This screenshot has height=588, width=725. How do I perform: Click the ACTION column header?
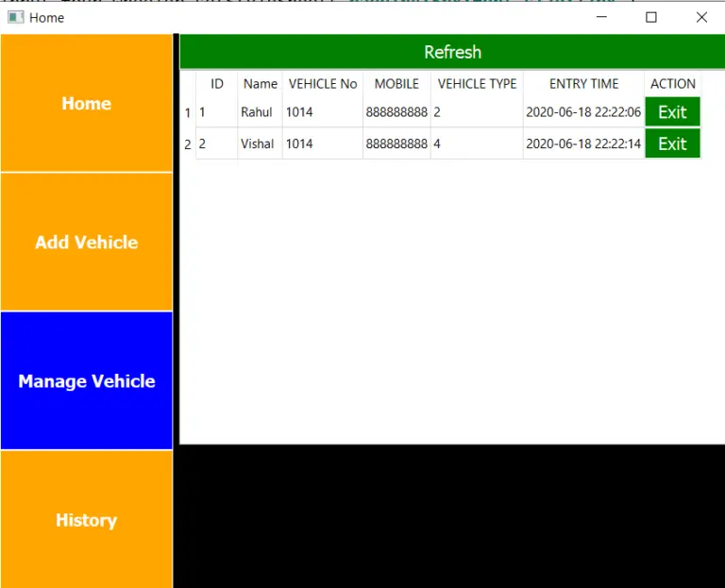tap(673, 84)
